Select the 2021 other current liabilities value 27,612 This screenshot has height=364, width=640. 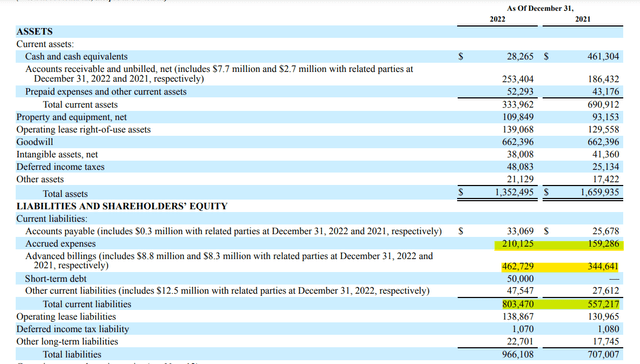click(606, 291)
